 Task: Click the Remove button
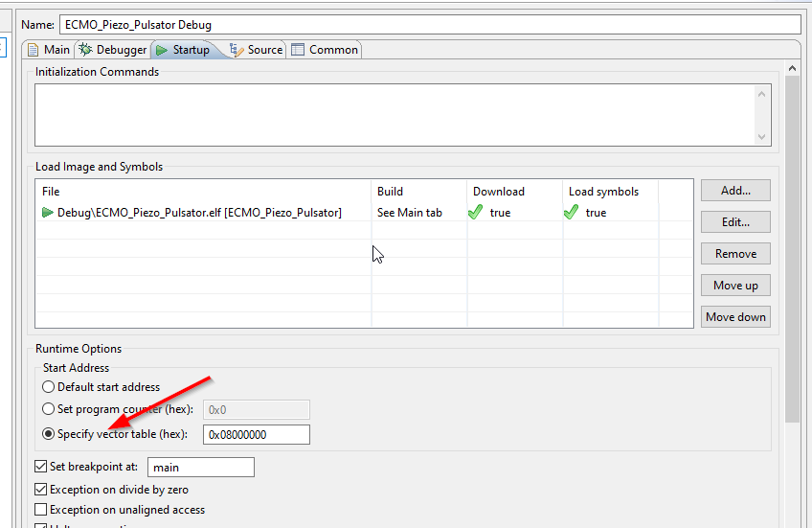click(x=735, y=254)
